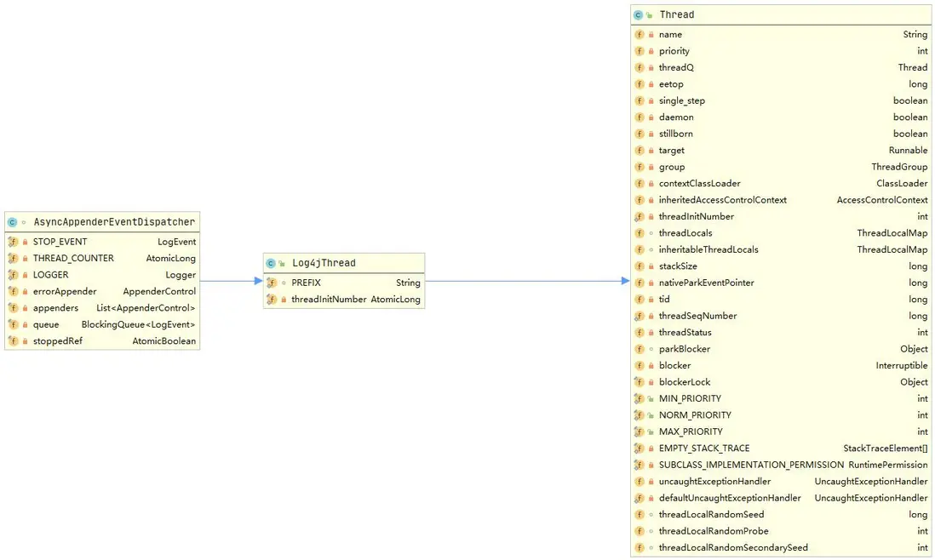Click the class icon beside Log4jThread
This screenshot has width=935, height=560.
(x=271, y=263)
